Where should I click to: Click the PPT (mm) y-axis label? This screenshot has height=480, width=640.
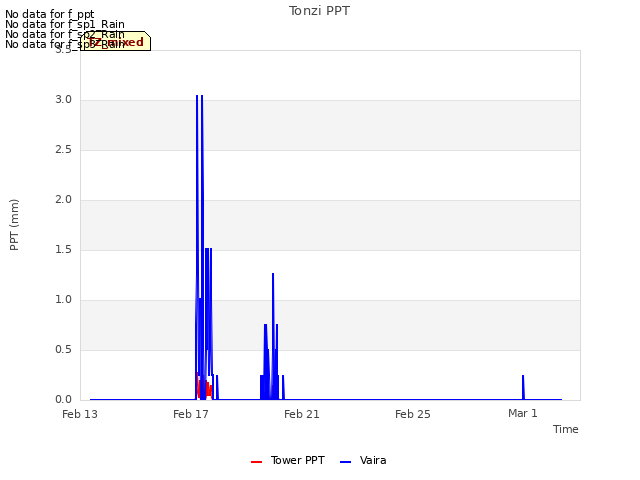14,225
